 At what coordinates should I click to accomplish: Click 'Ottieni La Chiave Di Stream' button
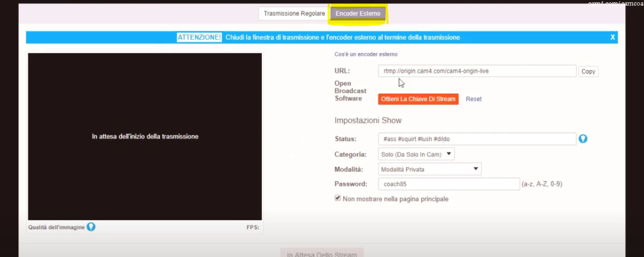click(x=418, y=99)
